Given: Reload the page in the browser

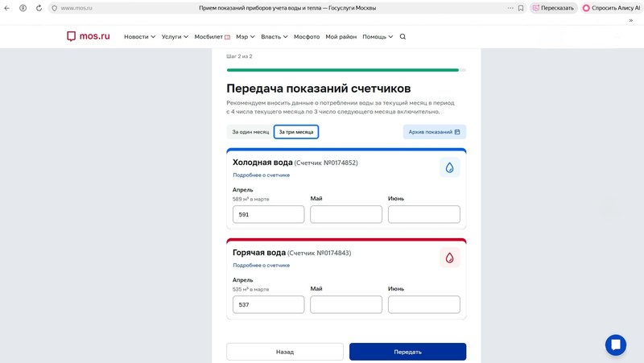Looking at the screenshot, I should tap(39, 8).
